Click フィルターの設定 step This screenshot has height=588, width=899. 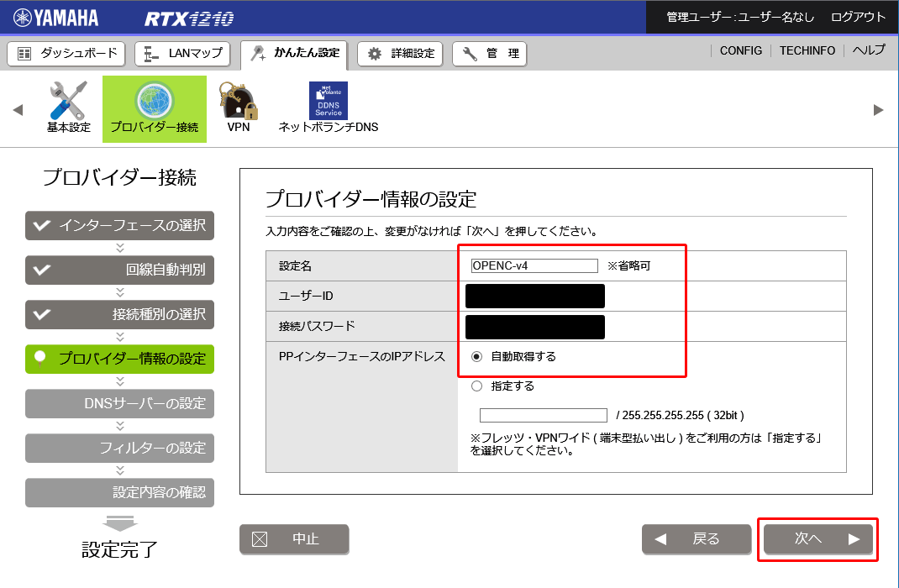tap(120, 449)
